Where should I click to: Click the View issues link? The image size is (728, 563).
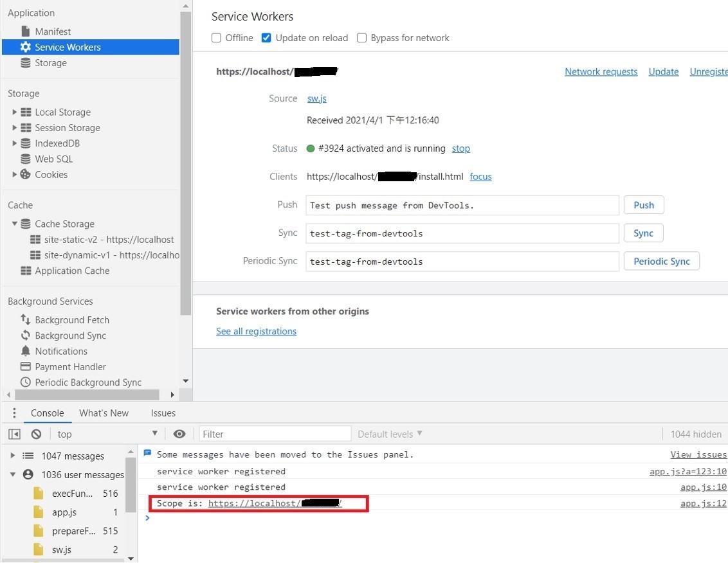(x=698, y=454)
